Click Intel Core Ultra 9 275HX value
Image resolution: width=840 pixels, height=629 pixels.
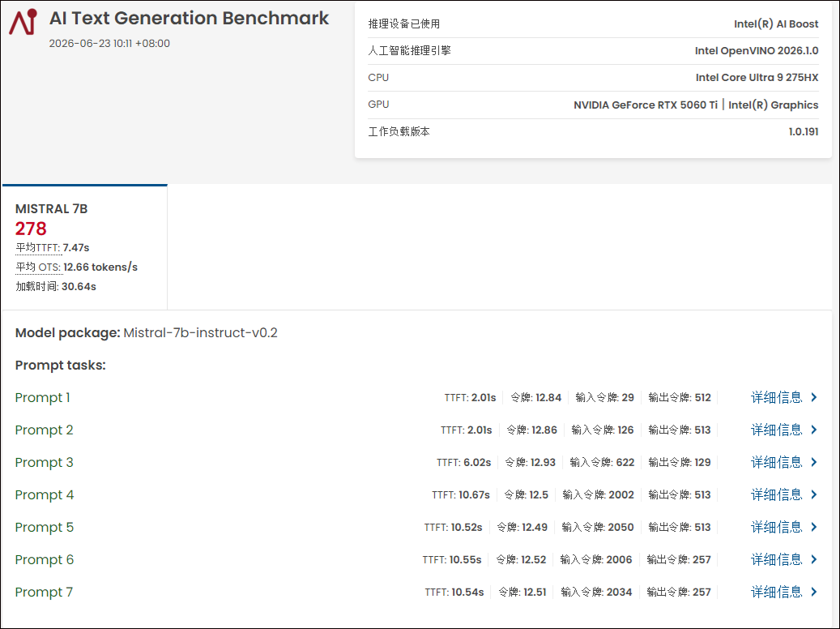tap(757, 78)
